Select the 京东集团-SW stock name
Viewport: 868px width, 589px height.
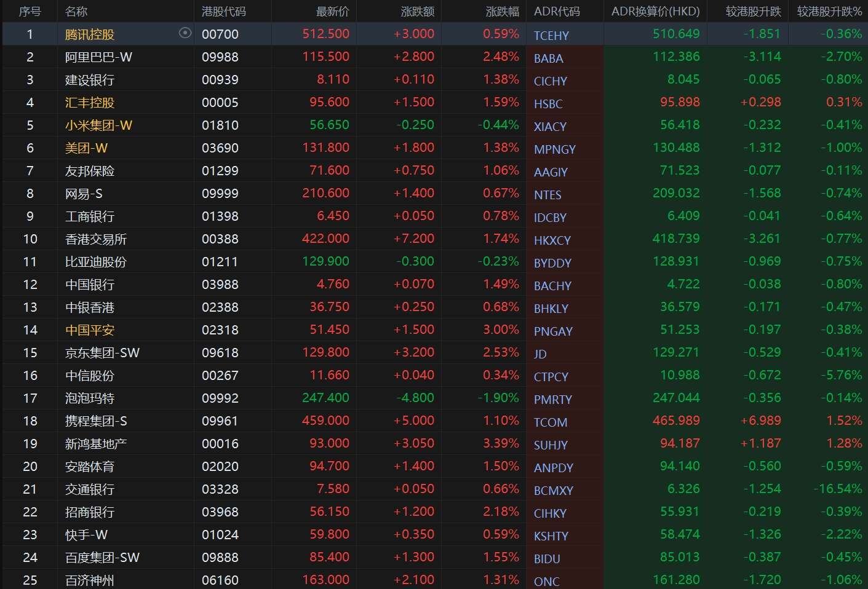pyautogui.click(x=102, y=353)
